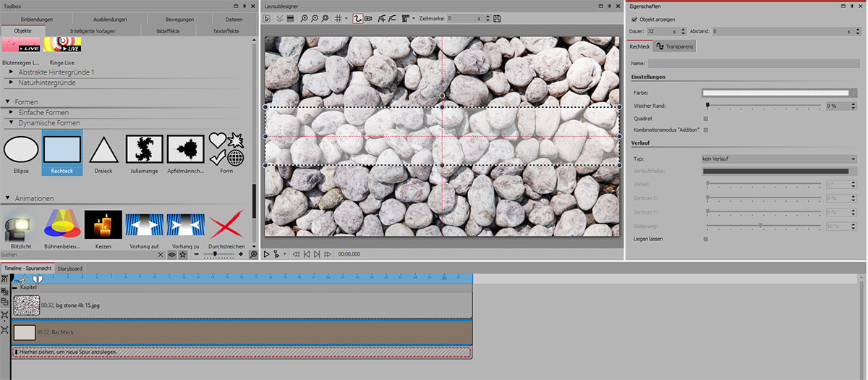Viewport: 868px width, 380px height.
Task: Click the bg stone 4k 15.jpg timeline thumbnail
Action: point(26,305)
